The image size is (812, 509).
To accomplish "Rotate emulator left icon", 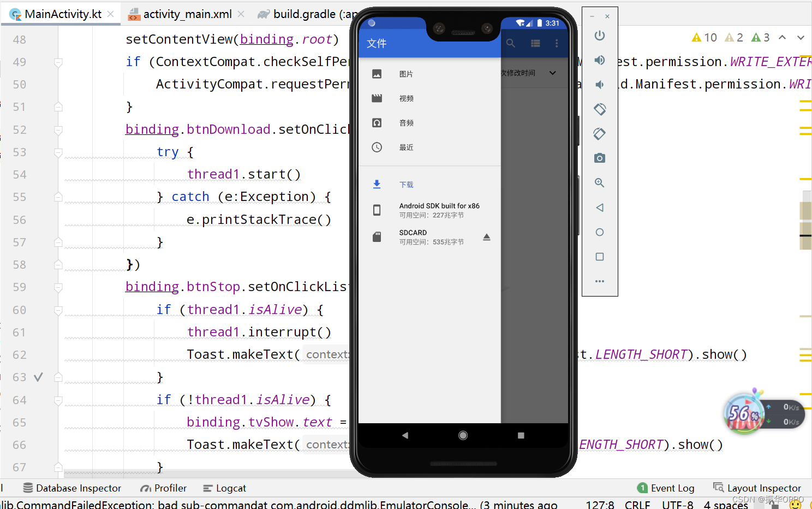I will click(600, 109).
